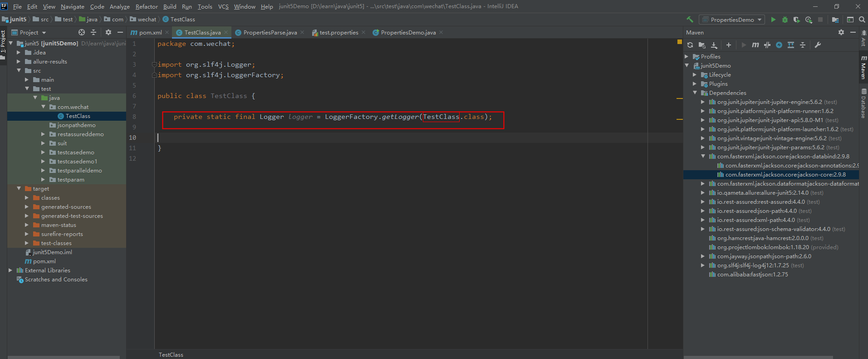Expand restassureddemo package

(x=43, y=134)
